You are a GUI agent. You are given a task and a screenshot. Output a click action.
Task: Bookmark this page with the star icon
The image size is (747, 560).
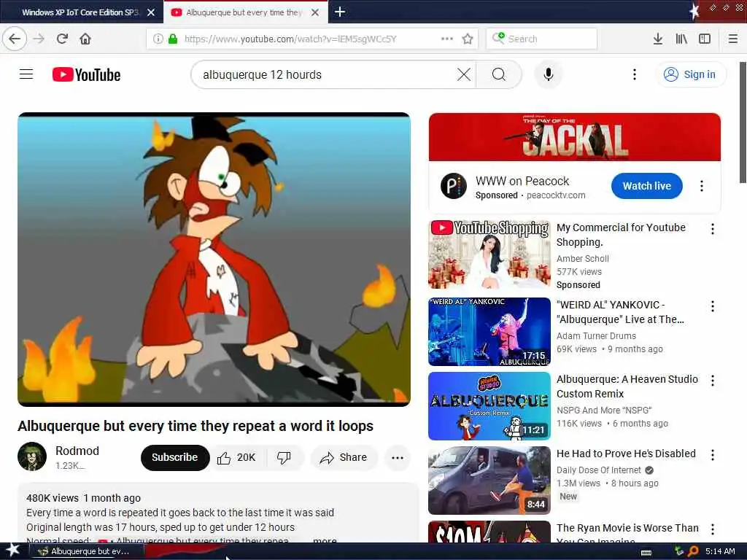pyautogui.click(x=468, y=39)
